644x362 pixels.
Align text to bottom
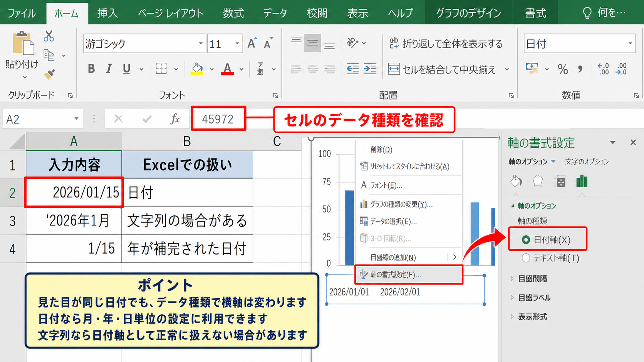(329, 45)
